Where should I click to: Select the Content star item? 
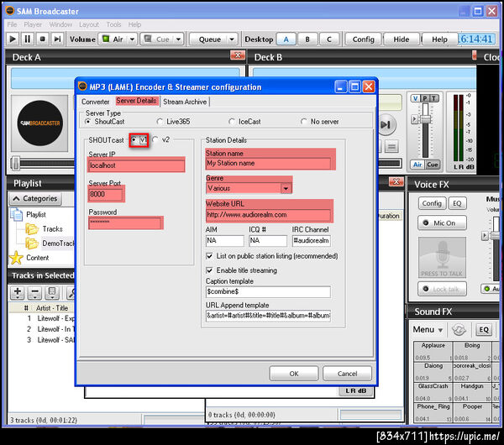29,258
